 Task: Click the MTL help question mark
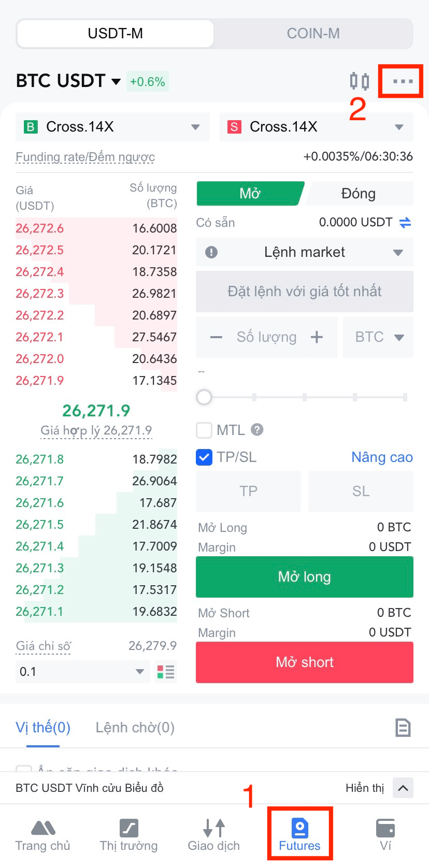[x=257, y=430]
